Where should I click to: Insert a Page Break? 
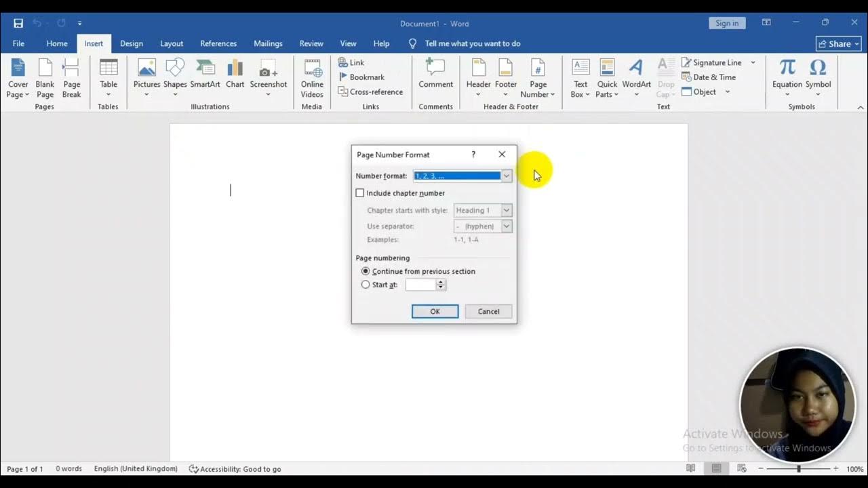coord(72,79)
